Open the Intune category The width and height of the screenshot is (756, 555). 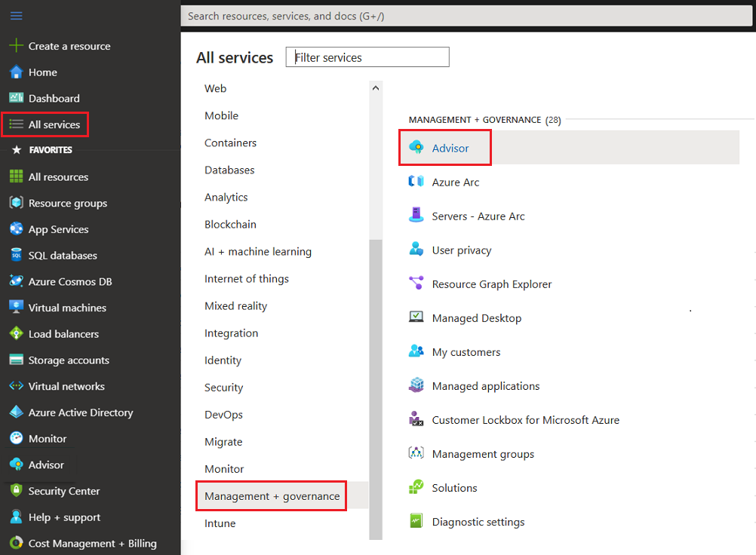220,523
